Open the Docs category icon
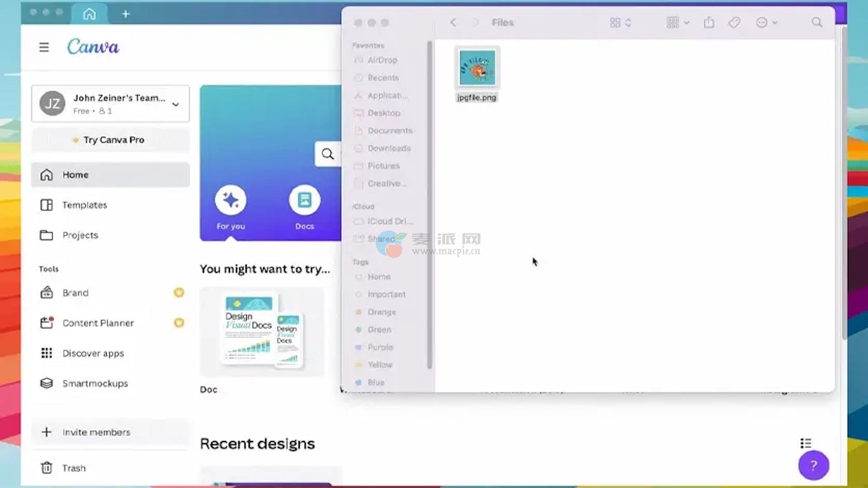The image size is (868, 488). (x=305, y=200)
